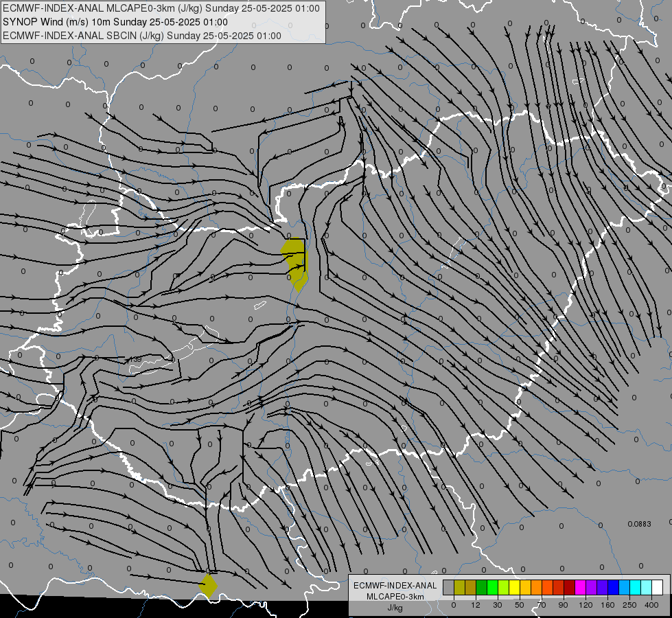
Task: Click the large olive CAPE patch mid-map
Action: pos(295,264)
